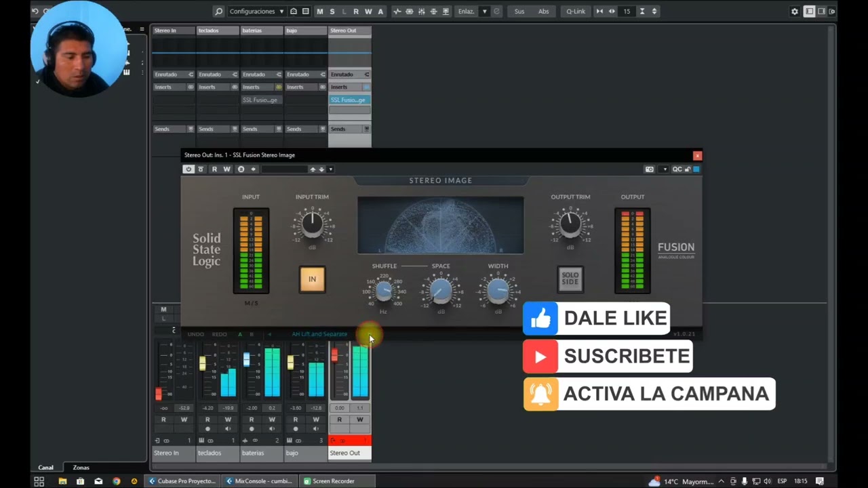This screenshot has height=488, width=868.
Task: Open the Enlaz. link dropdown arrow
Action: point(484,12)
